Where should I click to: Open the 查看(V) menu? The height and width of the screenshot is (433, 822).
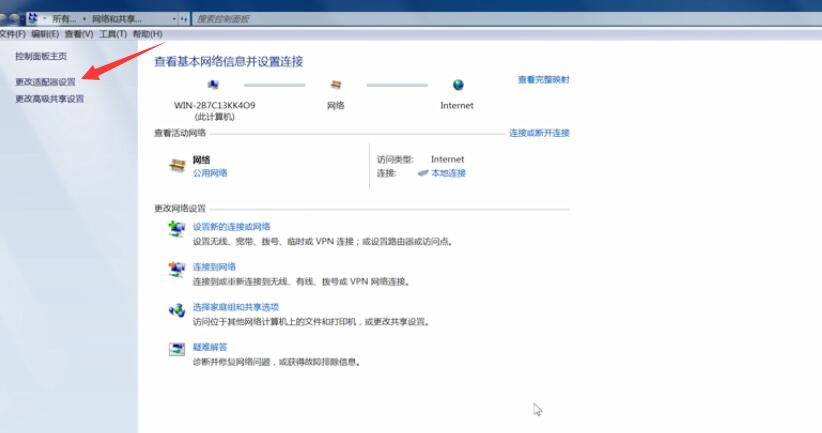click(x=79, y=34)
